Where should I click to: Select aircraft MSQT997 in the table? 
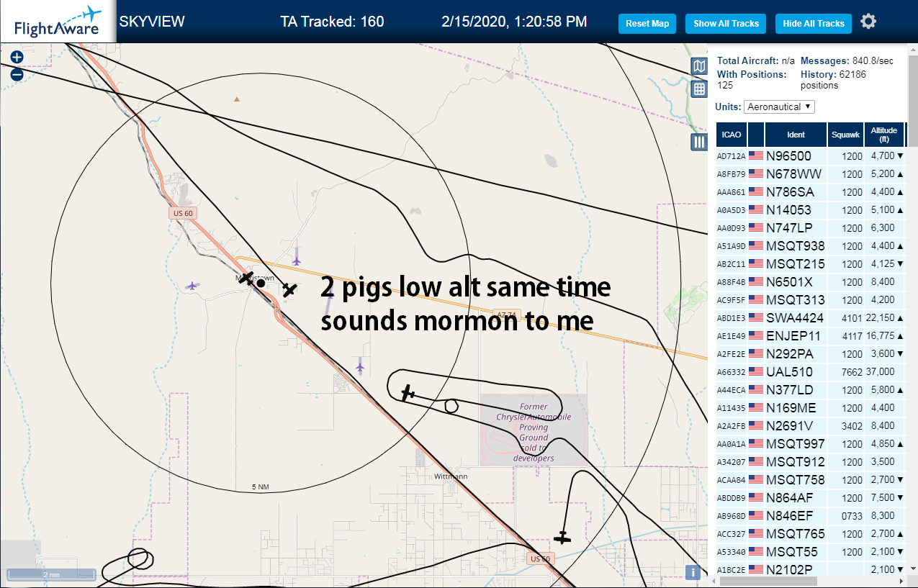click(811, 443)
